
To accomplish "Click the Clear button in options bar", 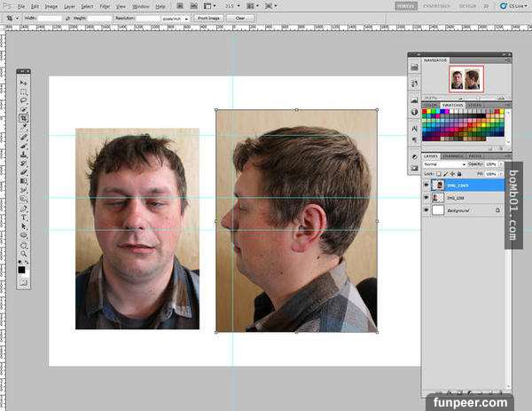I will (241, 18).
